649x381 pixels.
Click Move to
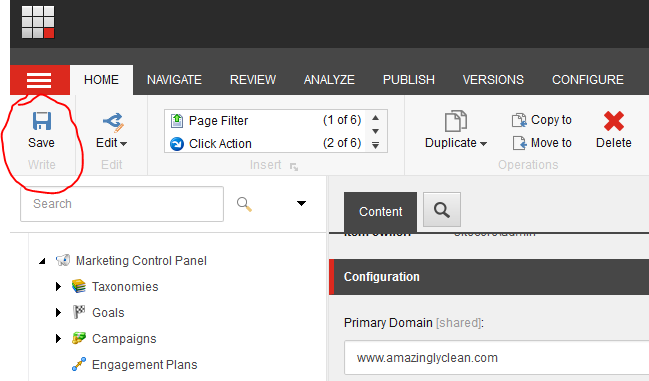point(542,143)
